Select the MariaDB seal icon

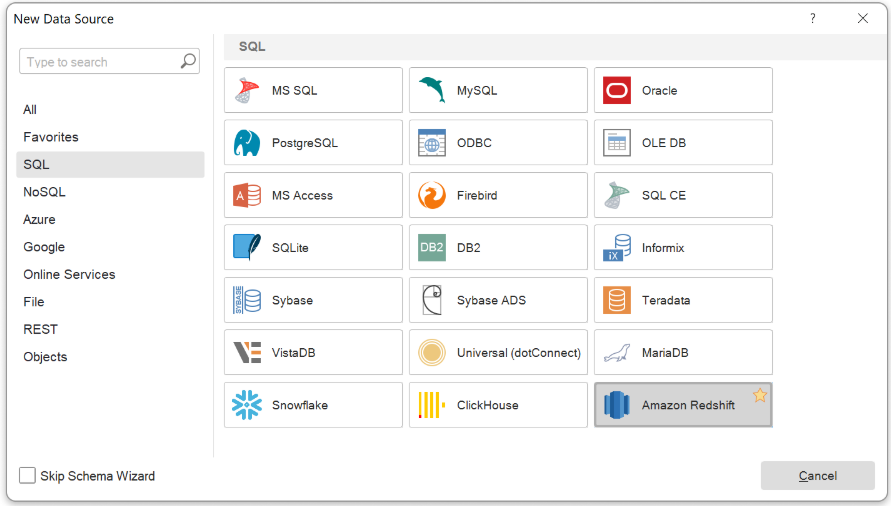[x=617, y=353]
